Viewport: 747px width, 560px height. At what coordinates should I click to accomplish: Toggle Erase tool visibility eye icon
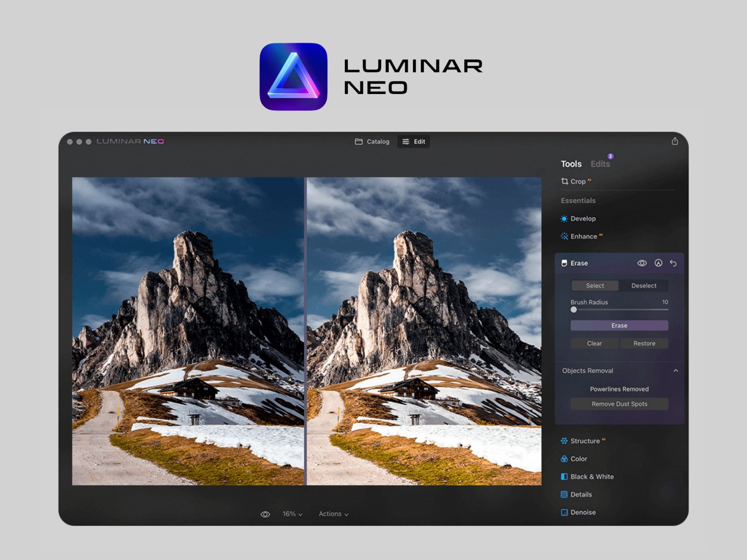[642, 263]
